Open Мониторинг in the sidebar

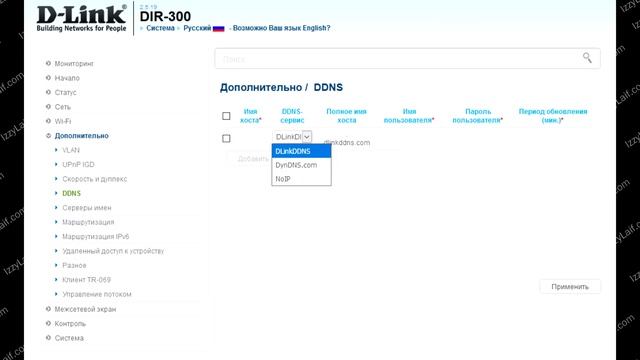74,64
